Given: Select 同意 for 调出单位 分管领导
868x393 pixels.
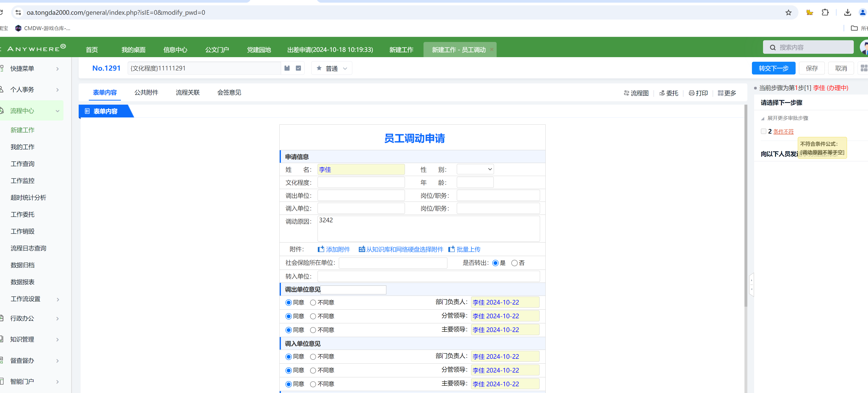Looking at the screenshot, I should [288, 317].
